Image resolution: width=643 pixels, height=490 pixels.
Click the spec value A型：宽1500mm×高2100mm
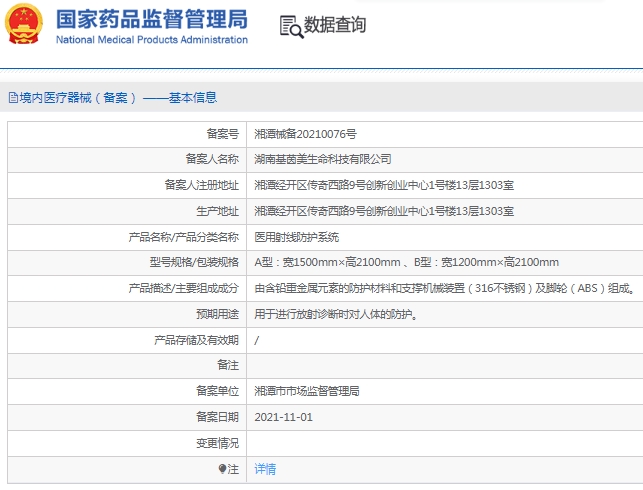(327, 262)
